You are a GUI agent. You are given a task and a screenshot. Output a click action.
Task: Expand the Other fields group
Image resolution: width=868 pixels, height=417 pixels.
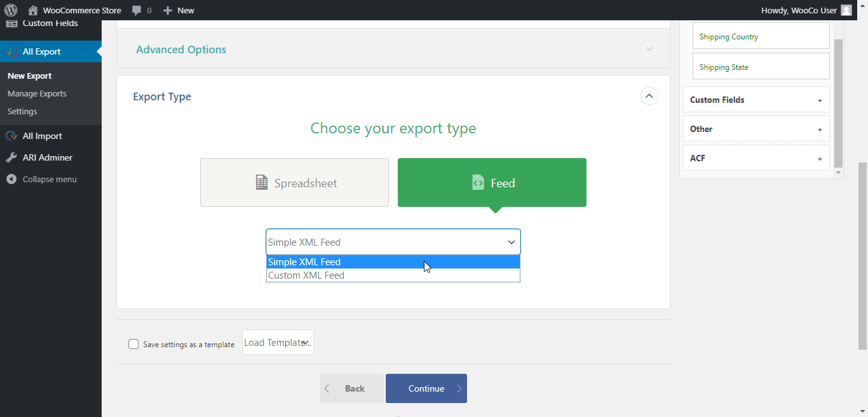point(756,129)
